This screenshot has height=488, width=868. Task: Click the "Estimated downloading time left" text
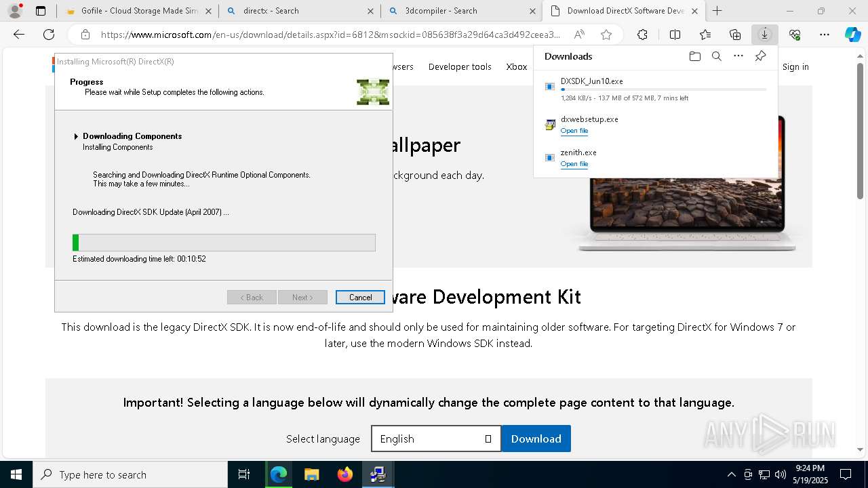pyautogui.click(x=139, y=259)
